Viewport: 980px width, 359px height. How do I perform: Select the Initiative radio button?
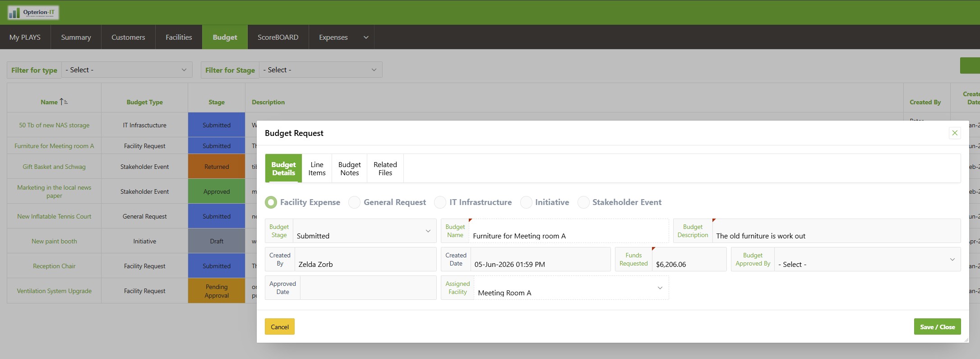pyautogui.click(x=526, y=202)
